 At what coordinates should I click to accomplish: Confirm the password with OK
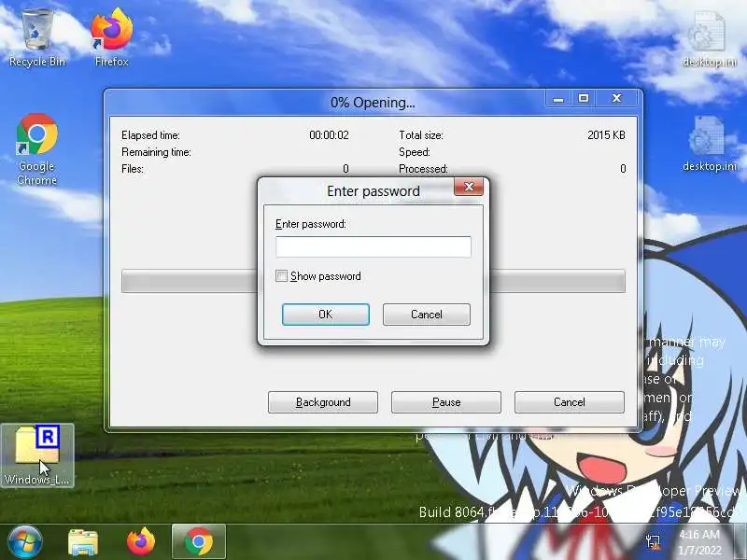point(325,315)
